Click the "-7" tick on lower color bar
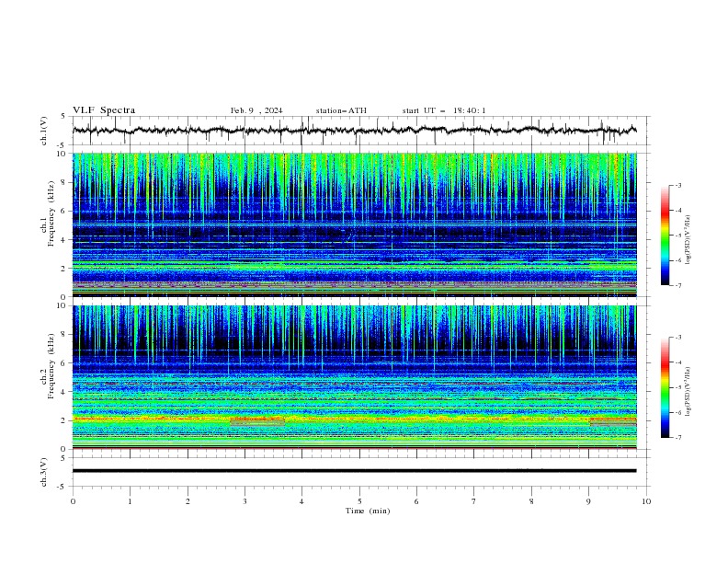The height and width of the screenshot is (563, 728). pyautogui.click(x=677, y=438)
